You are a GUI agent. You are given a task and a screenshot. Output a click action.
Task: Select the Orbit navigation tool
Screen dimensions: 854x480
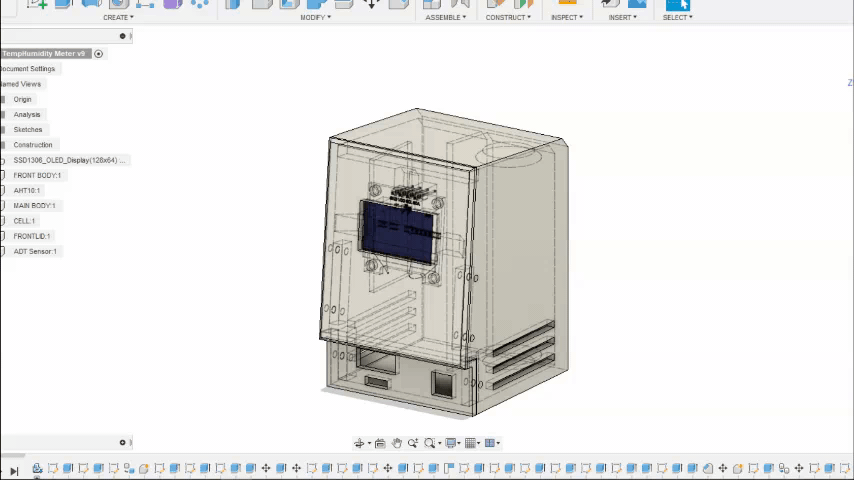pyautogui.click(x=359, y=443)
